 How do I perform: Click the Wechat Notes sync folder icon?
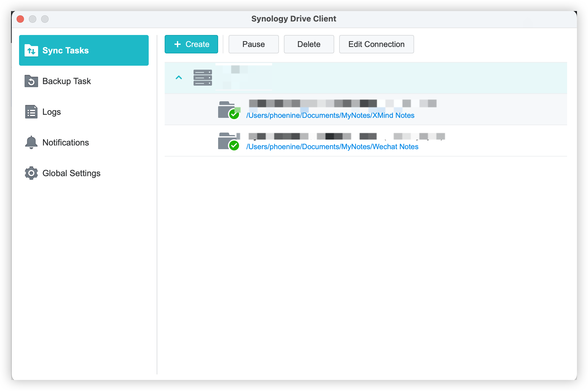pos(228,141)
